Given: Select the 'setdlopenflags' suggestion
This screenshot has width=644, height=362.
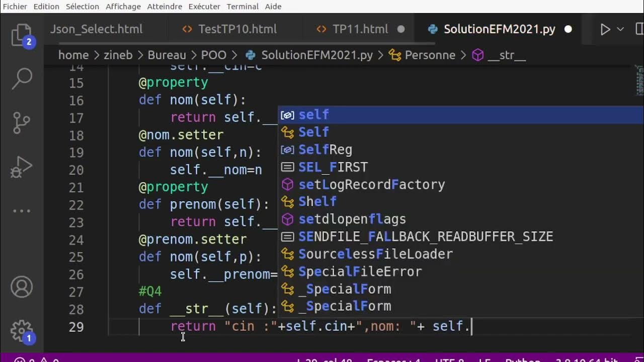Looking at the screenshot, I should [461, 219].
